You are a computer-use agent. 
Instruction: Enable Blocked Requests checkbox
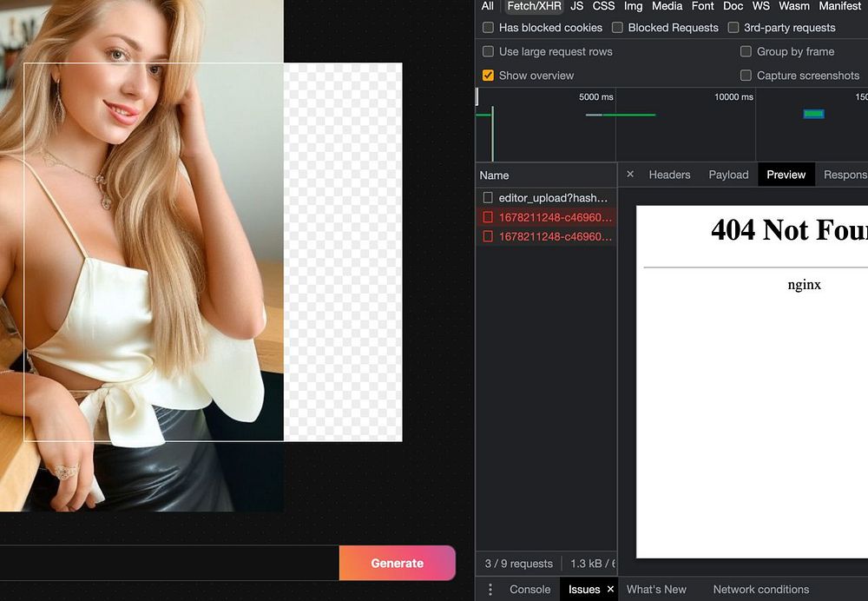pos(617,27)
